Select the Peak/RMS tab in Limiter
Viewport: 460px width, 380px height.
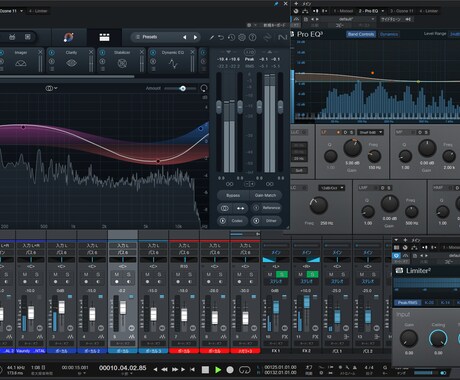(x=407, y=303)
